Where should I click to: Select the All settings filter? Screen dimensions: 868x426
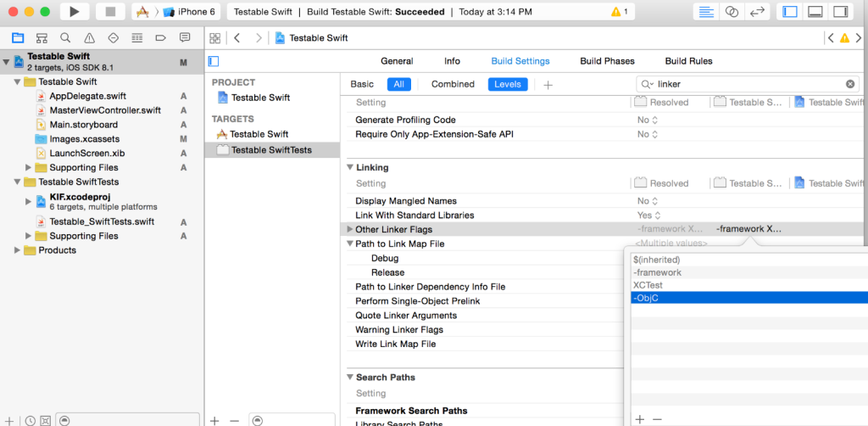(x=399, y=84)
